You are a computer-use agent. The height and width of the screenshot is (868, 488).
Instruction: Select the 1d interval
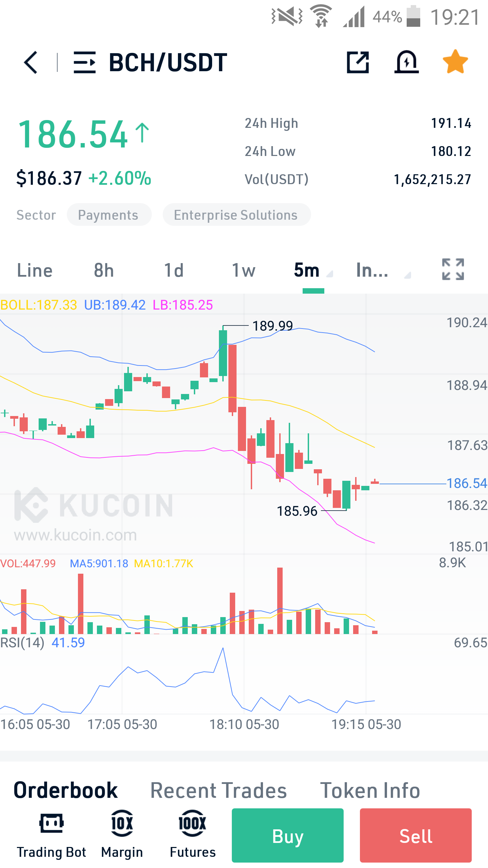(174, 271)
